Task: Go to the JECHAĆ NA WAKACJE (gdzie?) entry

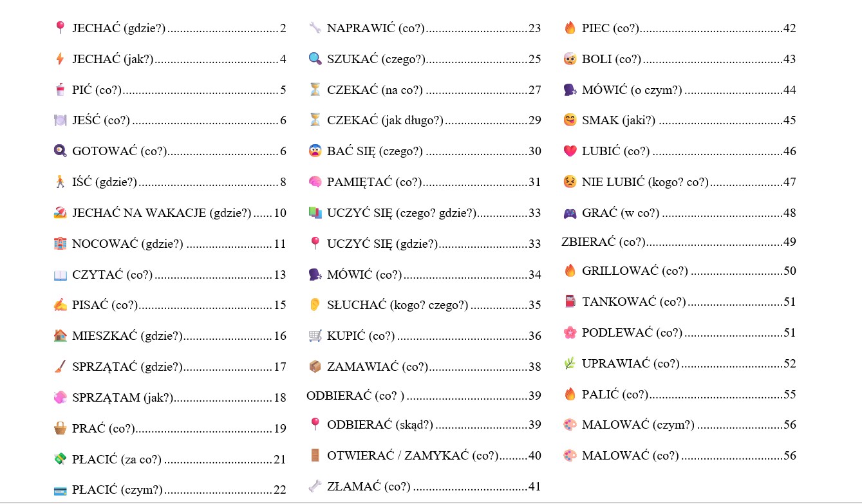Action: click(162, 213)
